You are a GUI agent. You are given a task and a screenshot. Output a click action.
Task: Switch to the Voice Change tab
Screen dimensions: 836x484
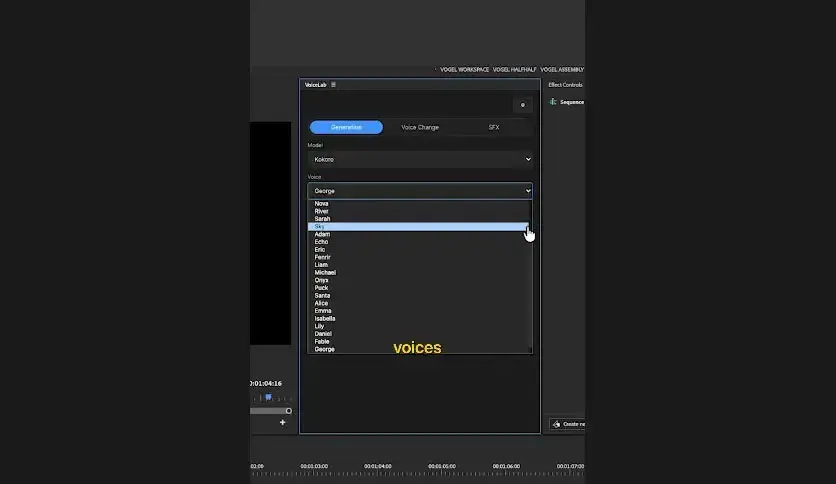pyautogui.click(x=420, y=127)
